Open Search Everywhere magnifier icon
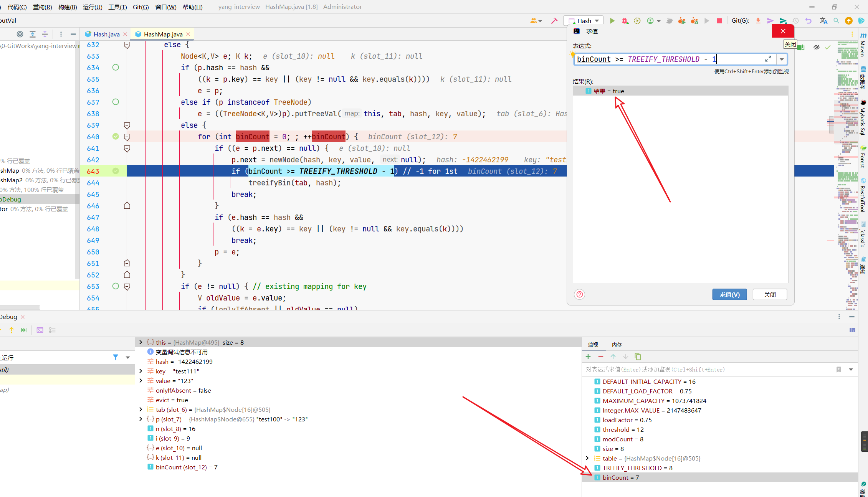Screen dimensions: 868x497 (836, 21)
